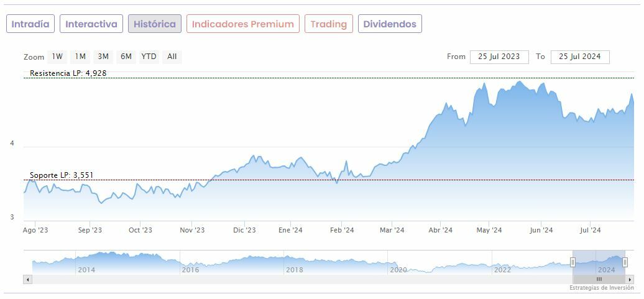Show All historical data
The width and height of the screenshot is (644, 299).
click(172, 57)
